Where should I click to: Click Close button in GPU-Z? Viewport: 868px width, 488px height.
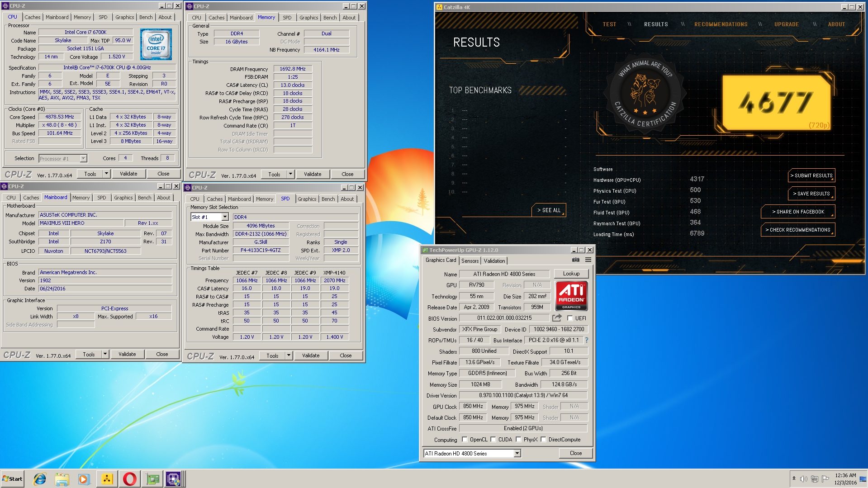(x=575, y=453)
